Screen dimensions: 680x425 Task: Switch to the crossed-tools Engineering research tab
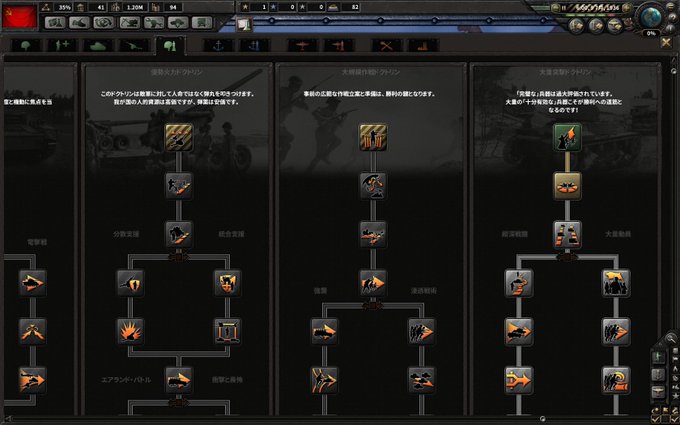(386, 46)
